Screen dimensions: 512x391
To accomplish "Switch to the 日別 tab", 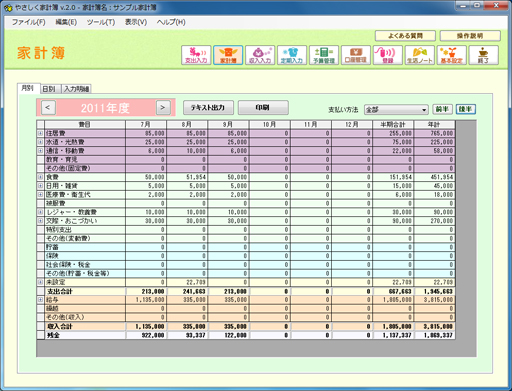I will pyautogui.click(x=50, y=89).
